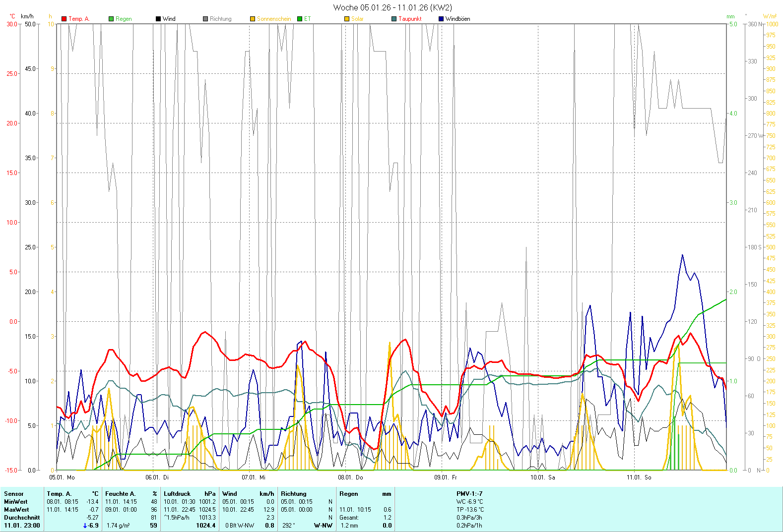Click the gray Richtung legend square
Image resolution: width=783 pixels, height=532 pixels.
(205, 19)
